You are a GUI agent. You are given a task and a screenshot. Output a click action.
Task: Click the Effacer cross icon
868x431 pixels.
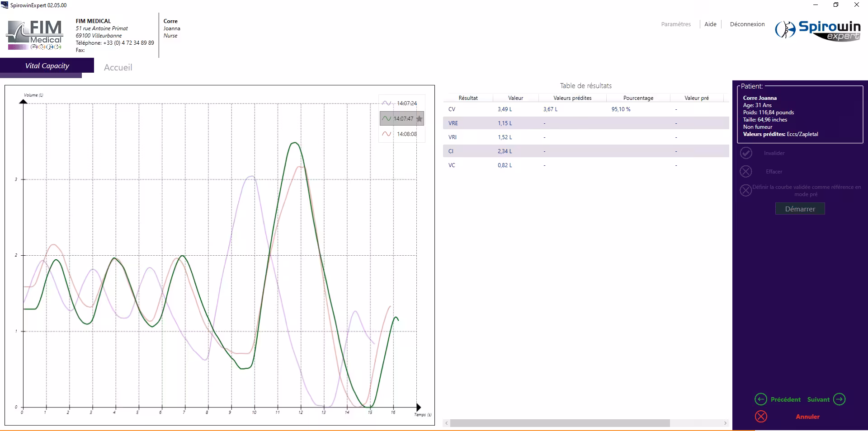746,172
